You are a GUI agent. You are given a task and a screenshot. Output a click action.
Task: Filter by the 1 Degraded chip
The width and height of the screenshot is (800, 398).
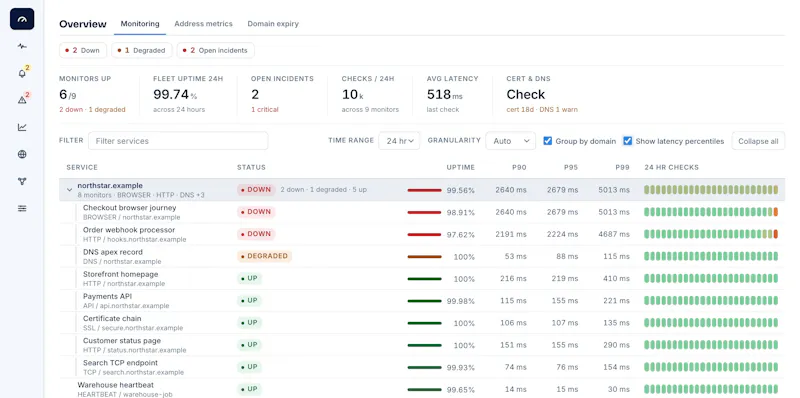pyautogui.click(x=142, y=51)
